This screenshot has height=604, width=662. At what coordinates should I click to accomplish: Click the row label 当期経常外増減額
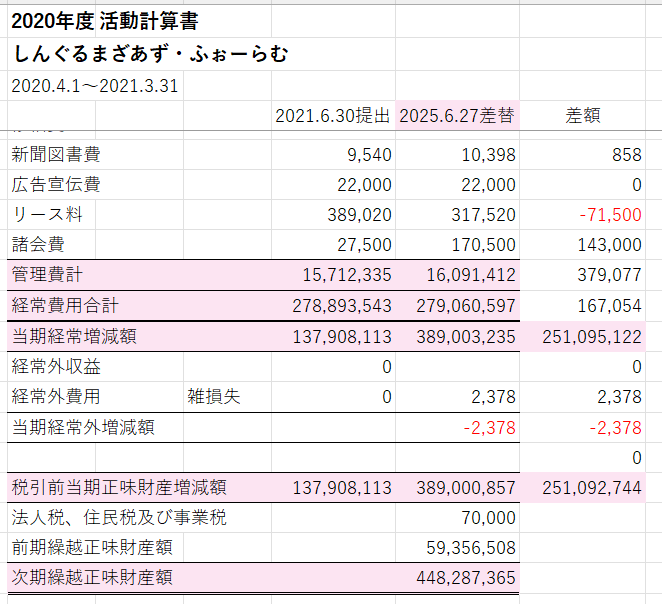click(x=83, y=427)
